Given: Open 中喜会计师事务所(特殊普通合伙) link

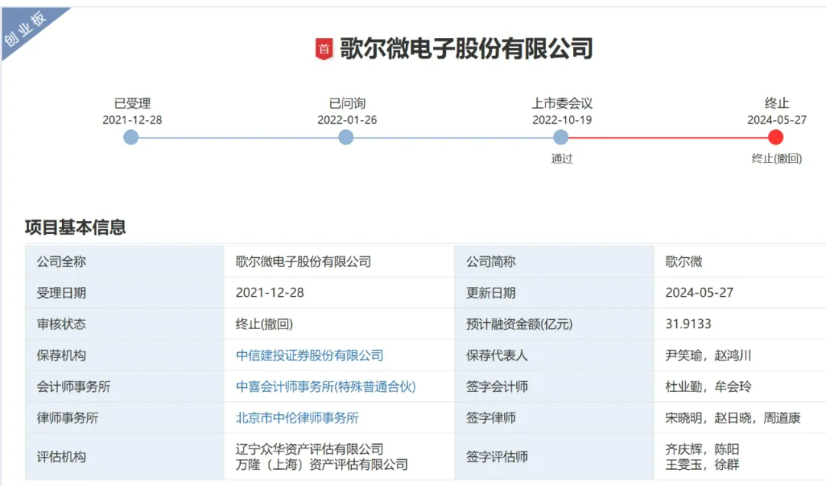Looking at the screenshot, I should click(326, 387).
